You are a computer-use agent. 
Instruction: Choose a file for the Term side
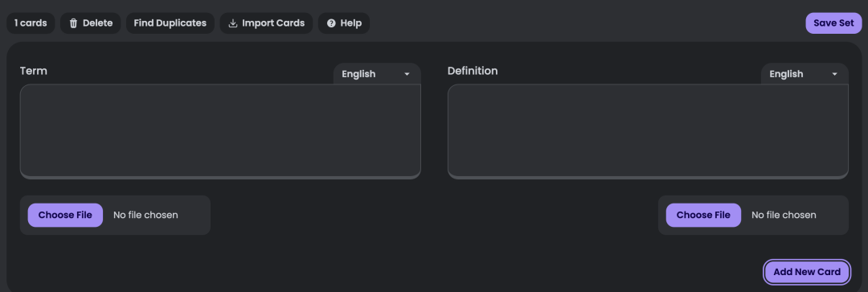pyautogui.click(x=65, y=215)
